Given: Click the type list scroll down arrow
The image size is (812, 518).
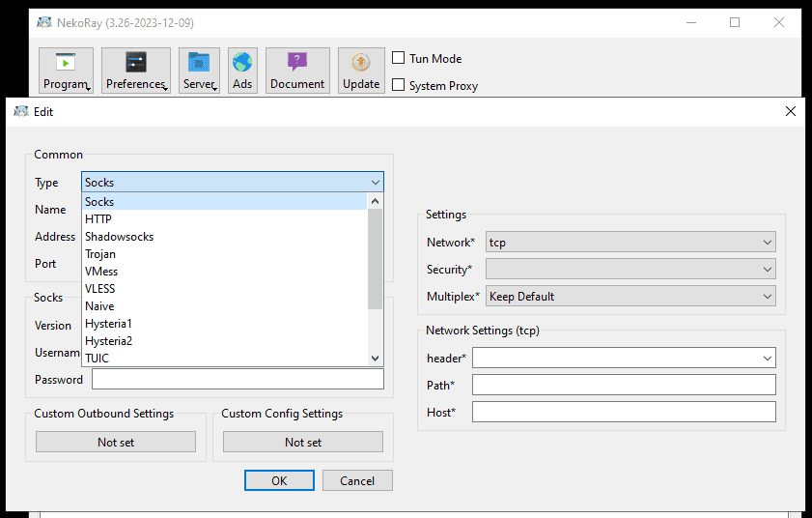Looking at the screenshot, I should point(376,359).
